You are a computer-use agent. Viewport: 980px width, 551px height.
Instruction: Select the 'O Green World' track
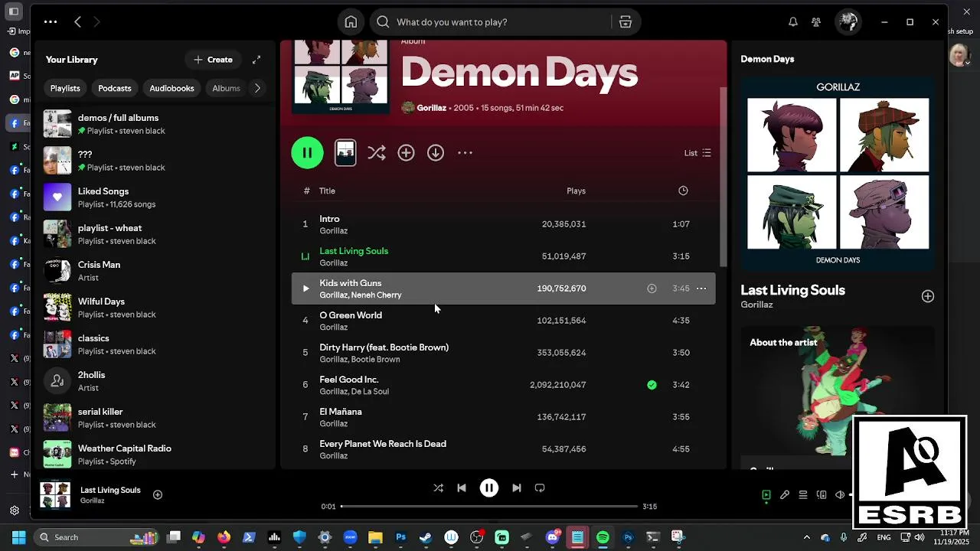(x=503, y=321)
